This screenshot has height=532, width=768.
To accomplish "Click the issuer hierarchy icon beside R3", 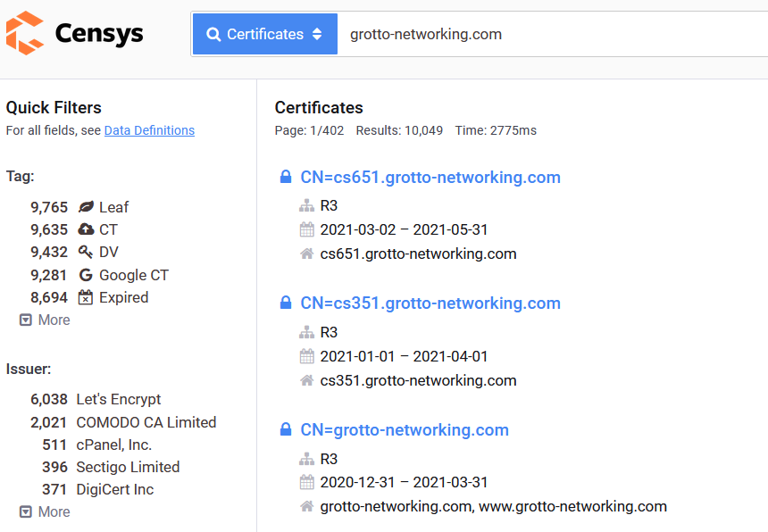I will point(306,205).
